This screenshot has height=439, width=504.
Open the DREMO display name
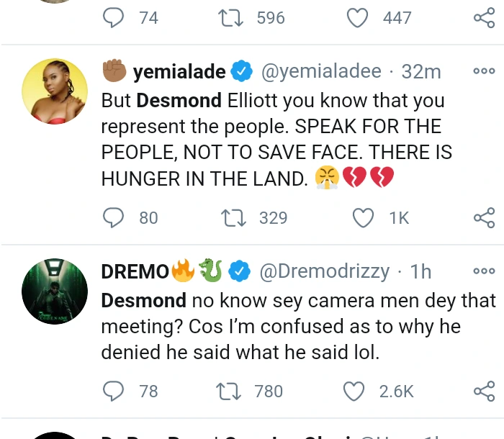[136, 271]
